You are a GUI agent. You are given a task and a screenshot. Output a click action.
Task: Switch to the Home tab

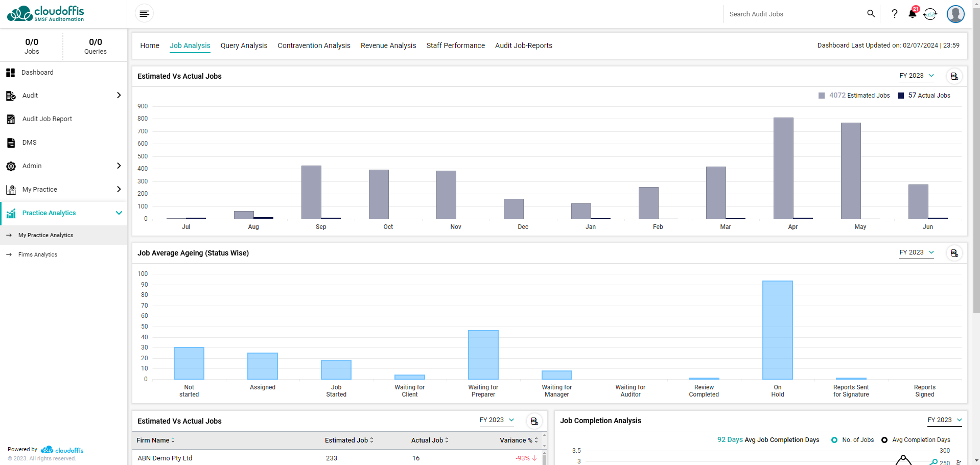pos(150,45)
